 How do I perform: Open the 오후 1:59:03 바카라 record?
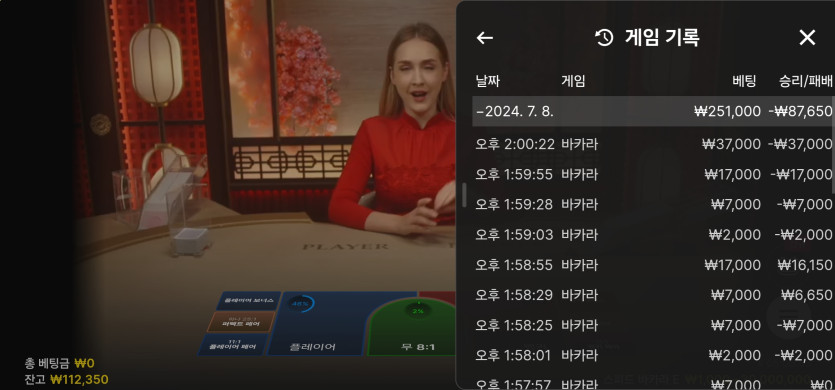[652, 234]
